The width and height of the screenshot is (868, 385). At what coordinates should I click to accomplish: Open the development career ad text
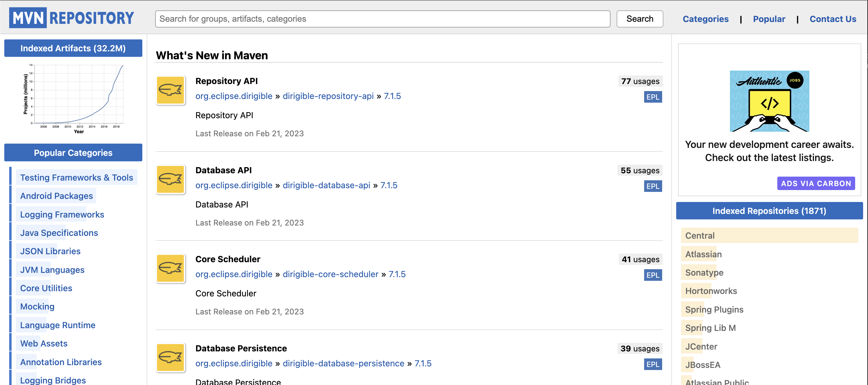tap(769, 151)
